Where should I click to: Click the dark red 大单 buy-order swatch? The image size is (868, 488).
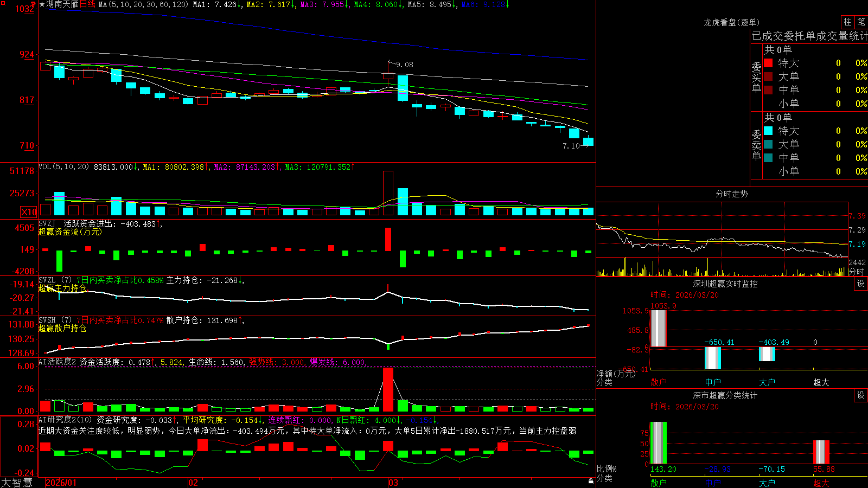(x=768, y=76)
